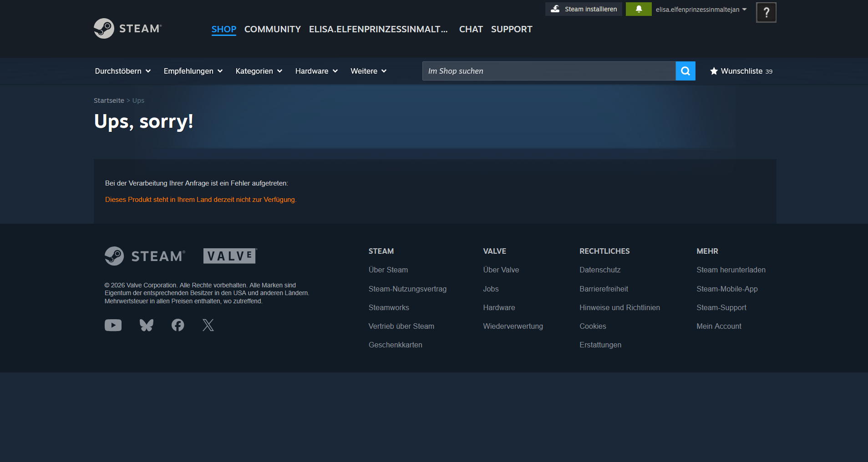Open Hinweise und Richtlinien link
The height and width of the screenshot is (462, 868).
(620, 307)
